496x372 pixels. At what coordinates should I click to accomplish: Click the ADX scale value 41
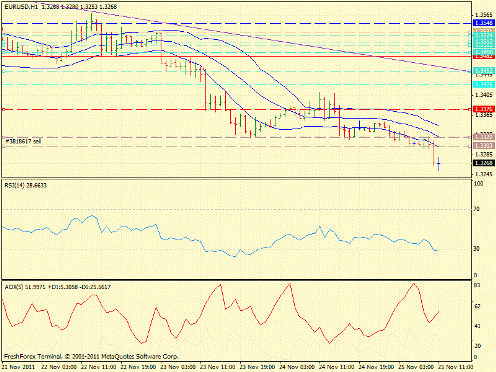point(477,326)
